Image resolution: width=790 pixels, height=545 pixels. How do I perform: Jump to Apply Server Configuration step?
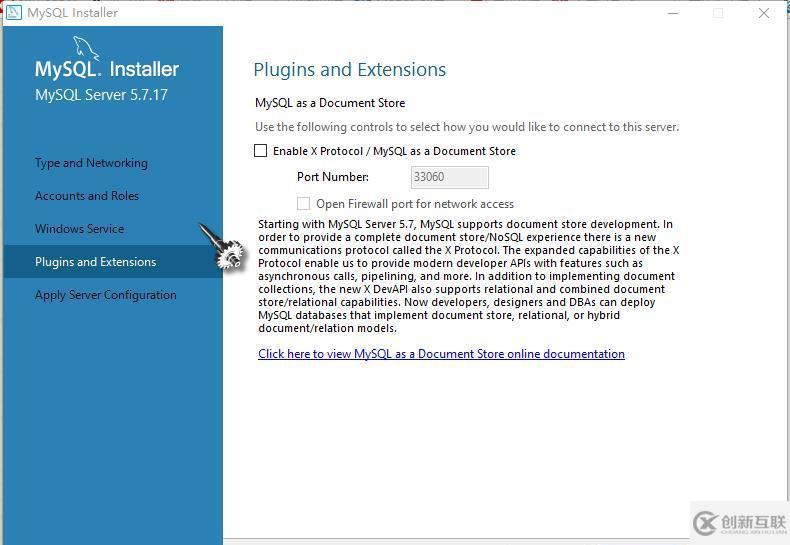106,295
